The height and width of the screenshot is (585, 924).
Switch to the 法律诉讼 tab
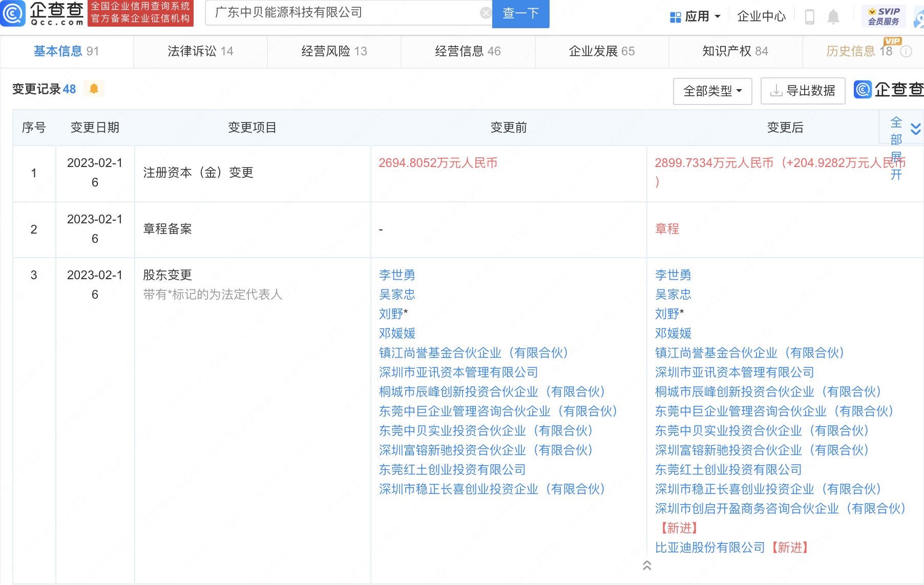pos(200,51)
